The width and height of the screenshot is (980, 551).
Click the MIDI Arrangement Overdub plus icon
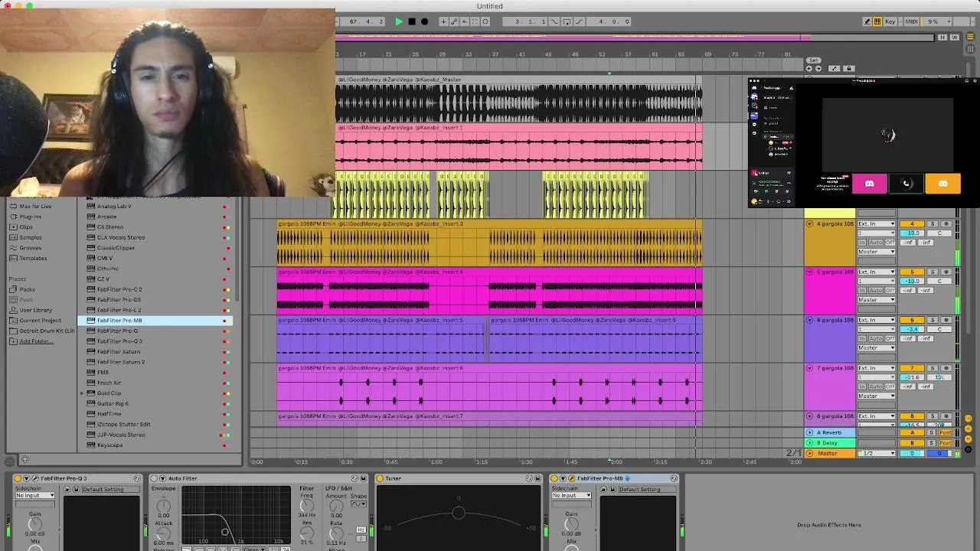click(443, 21)
